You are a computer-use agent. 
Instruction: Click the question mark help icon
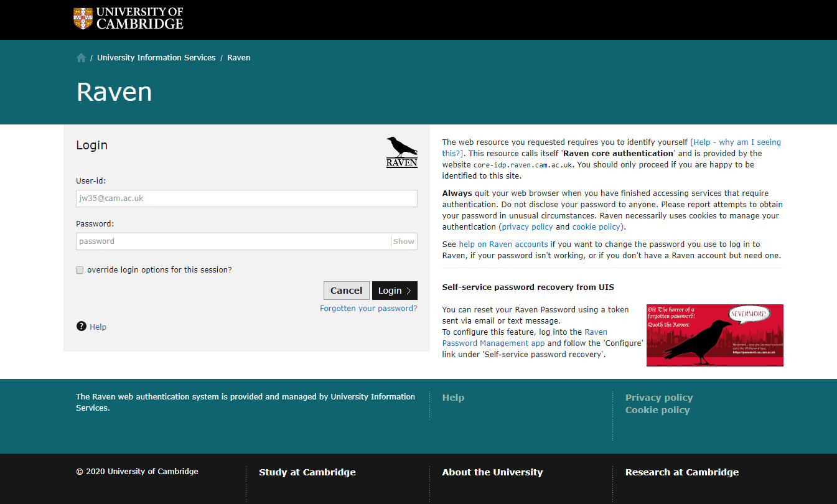82,327
